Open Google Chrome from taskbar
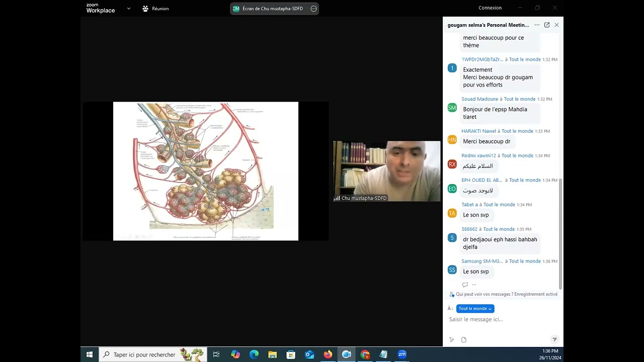The image size is (644, 362). click(365, 354)
